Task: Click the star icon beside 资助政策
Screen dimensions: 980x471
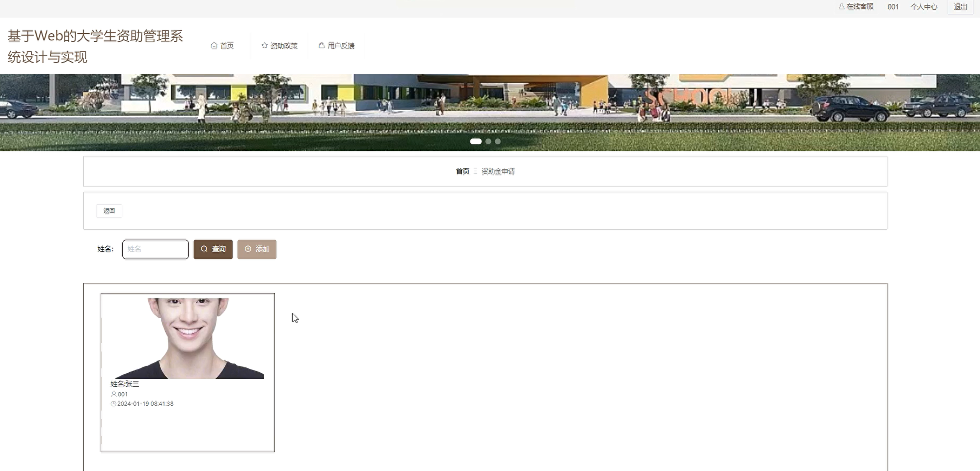Action: click(264, 45)
